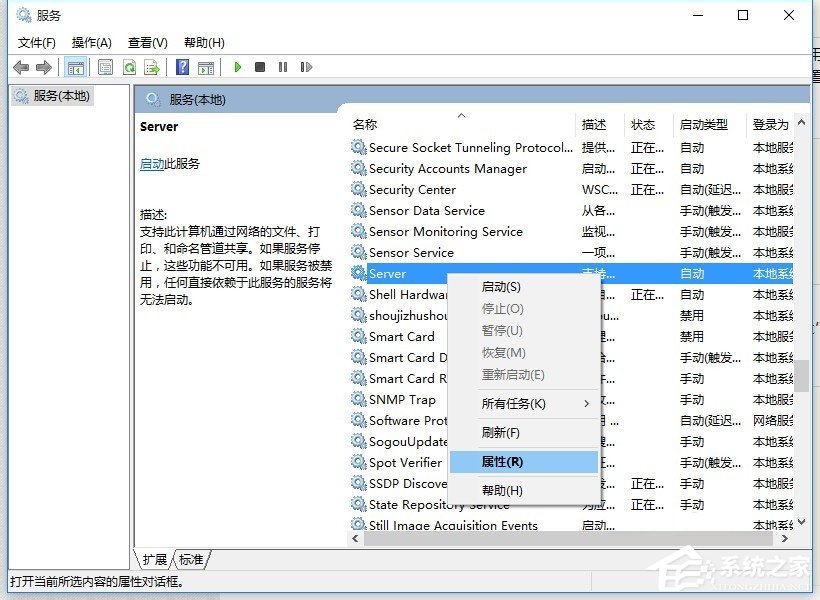Open the properties sheet toolbar icon
The width and height of the screenshot is (820, 600).
[x=105, y=67]
